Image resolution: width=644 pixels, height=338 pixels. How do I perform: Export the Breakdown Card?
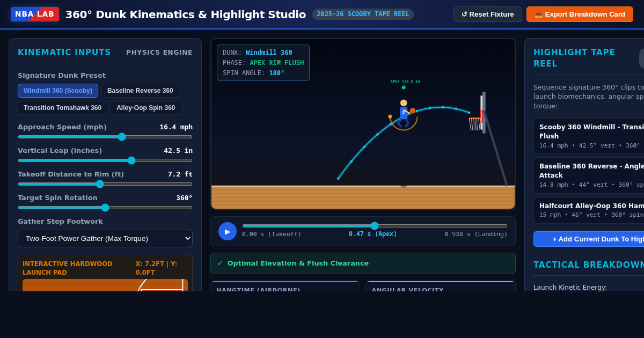[x=580, y=14]
